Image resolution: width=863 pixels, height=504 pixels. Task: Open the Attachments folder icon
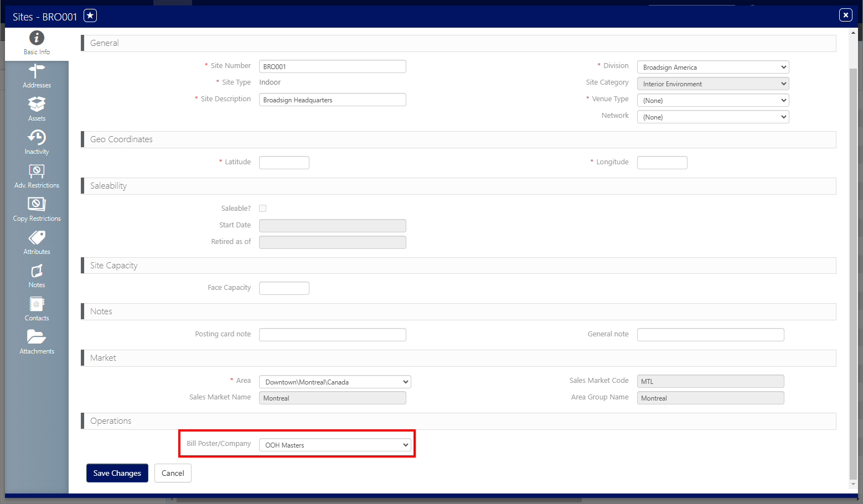pos(37,337)
